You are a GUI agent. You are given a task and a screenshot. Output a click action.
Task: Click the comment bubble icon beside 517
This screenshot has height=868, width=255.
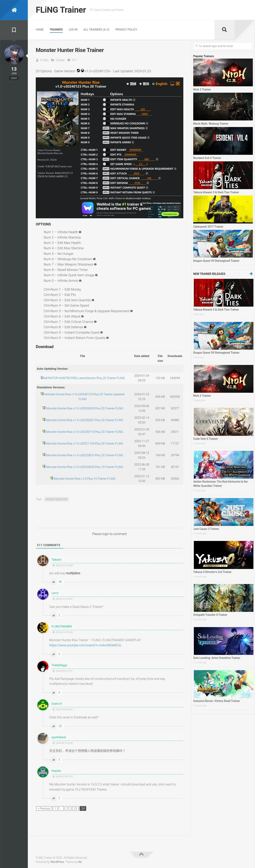(x=69, y=60)
